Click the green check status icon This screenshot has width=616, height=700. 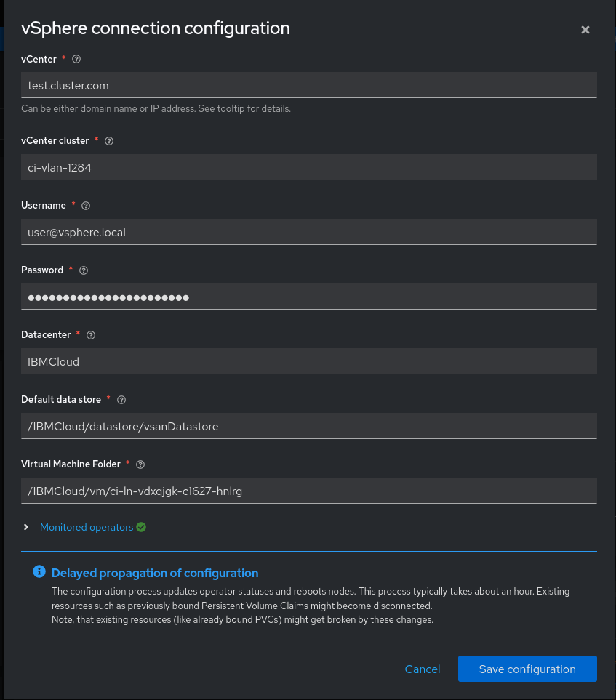point(141,527)
